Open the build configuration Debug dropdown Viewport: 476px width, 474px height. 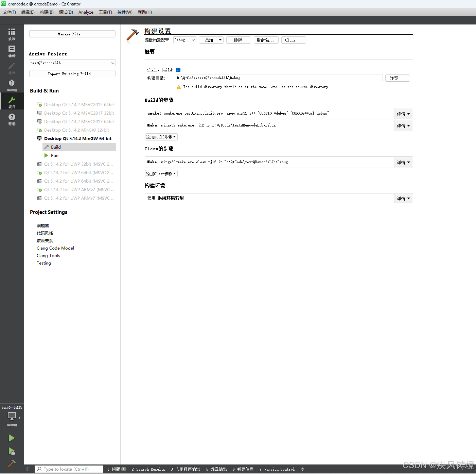tap(185, 40)
